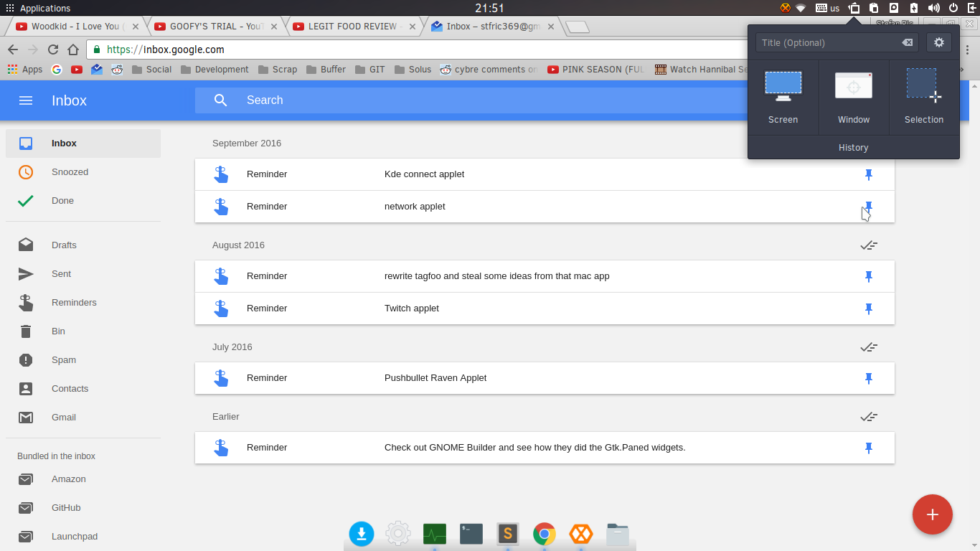Launch Sublime Text from the dock

[x=508, y=534]
